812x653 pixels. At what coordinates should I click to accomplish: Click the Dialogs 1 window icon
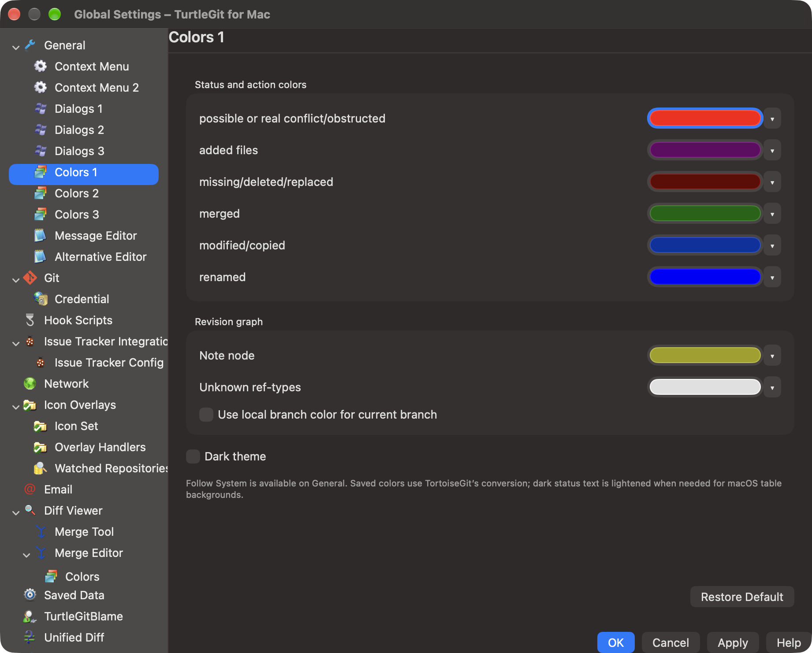point(41,108)
